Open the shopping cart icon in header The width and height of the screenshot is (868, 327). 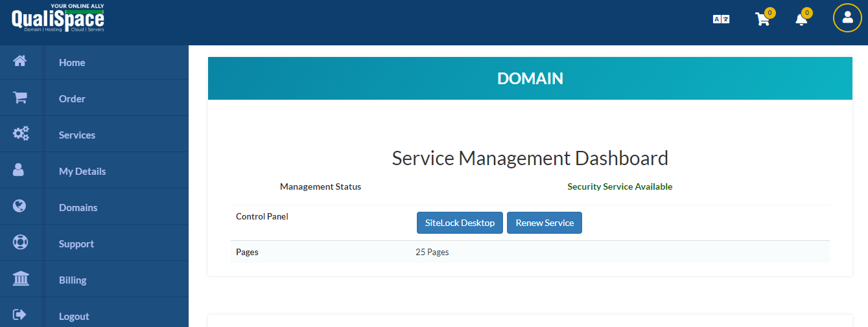coord(763,19)
